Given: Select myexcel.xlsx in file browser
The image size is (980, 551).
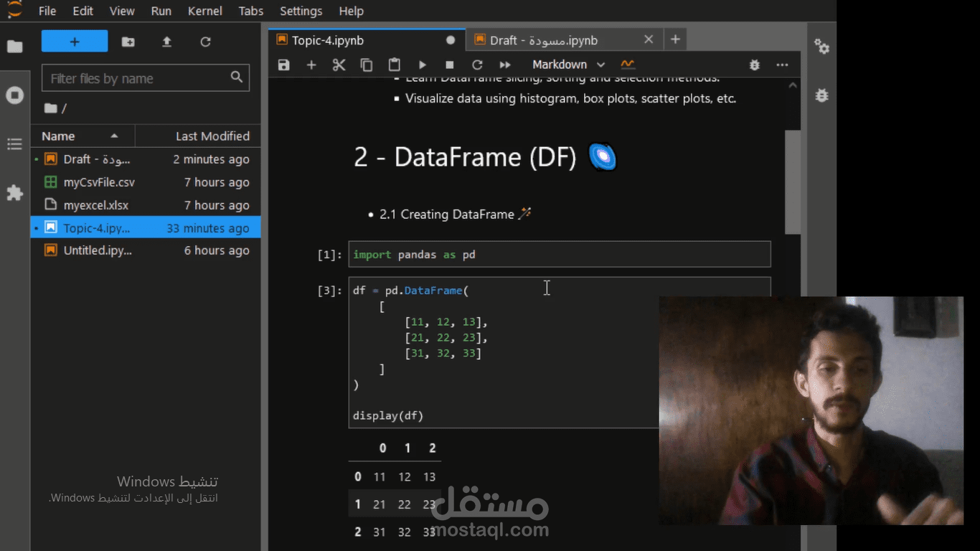Looking at the screenshot, I should tap(146, 205).
